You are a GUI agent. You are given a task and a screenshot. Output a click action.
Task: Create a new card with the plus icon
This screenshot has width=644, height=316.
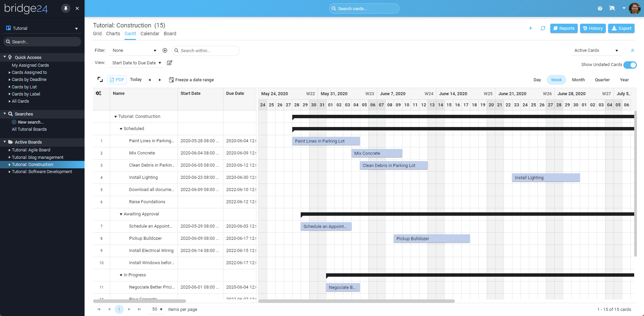pyautogui.click(x=530, y=28)
